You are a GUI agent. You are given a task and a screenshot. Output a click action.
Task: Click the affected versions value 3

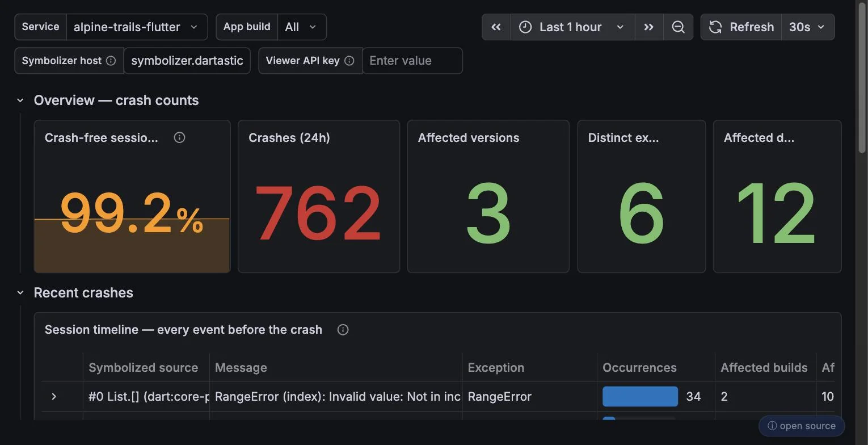tap(488, 214)
